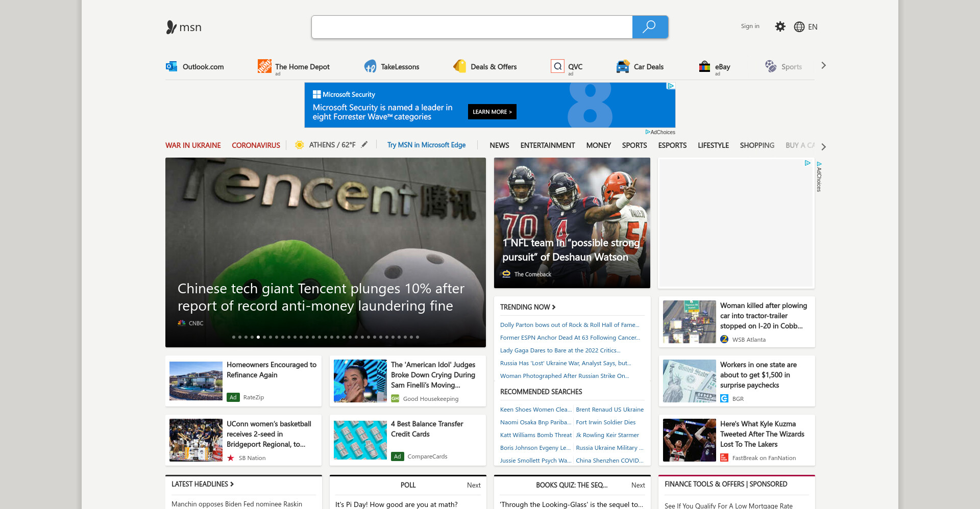Open Kyle Kuzma story thumbnail
The width and height of the screenshot is (980, 509).
coord(689,440)
